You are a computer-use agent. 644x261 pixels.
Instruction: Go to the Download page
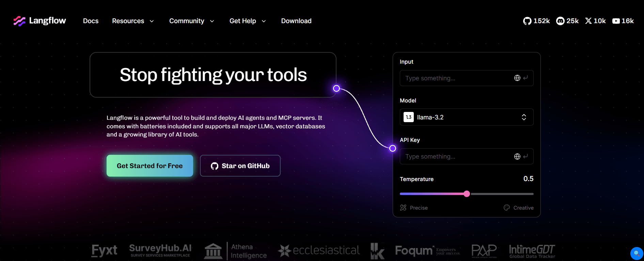click(296, 21)
